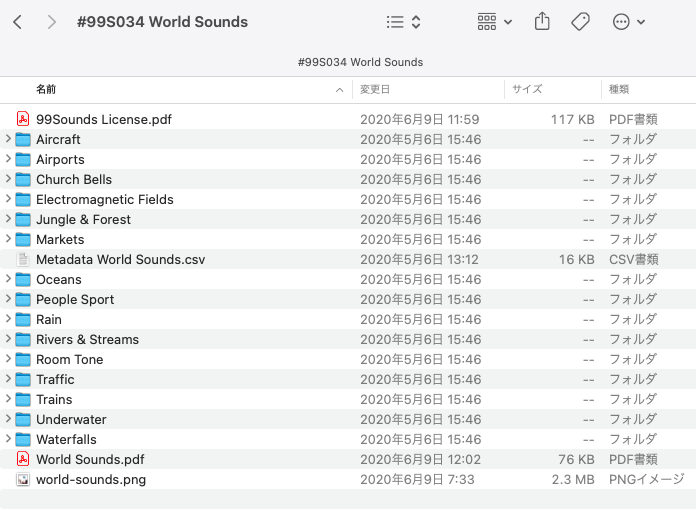The width and height of the screenshot is (696, 510).
Task: Sort by the サイズ column header
Action: tap(527, 89)
